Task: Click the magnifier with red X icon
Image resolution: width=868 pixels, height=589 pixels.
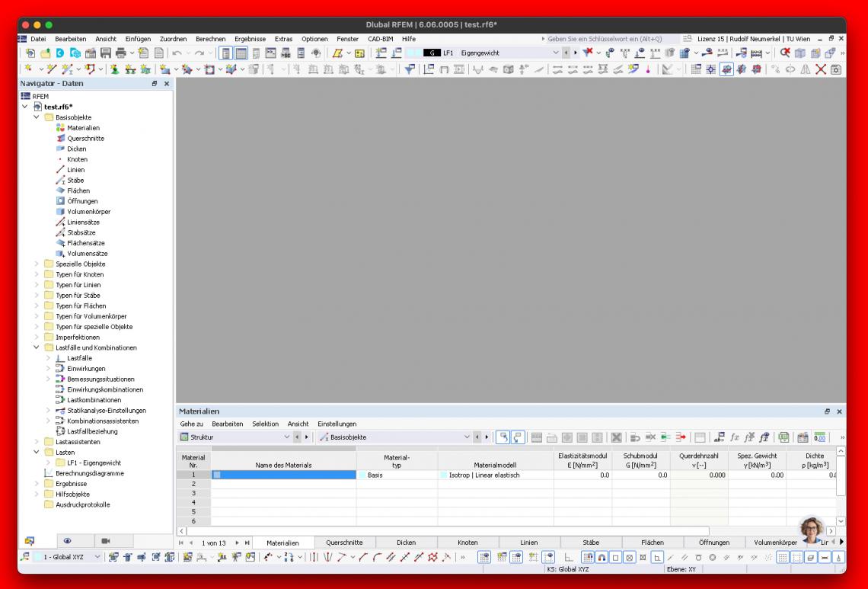Action: (785, 53)
